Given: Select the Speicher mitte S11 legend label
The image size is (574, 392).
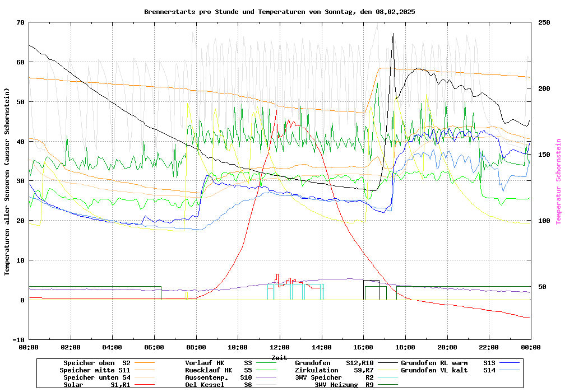Looking at the screenshot, I should tap(95, 370).
